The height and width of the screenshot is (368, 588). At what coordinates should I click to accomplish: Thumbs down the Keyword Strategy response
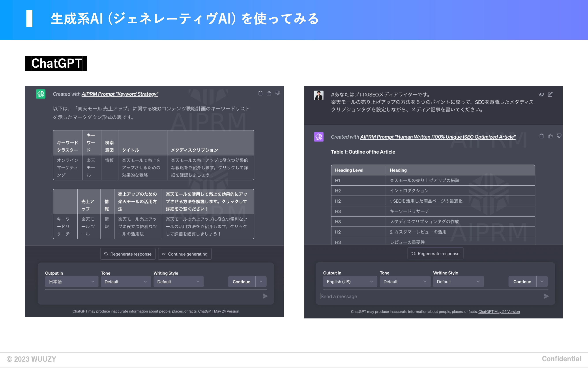278,93
